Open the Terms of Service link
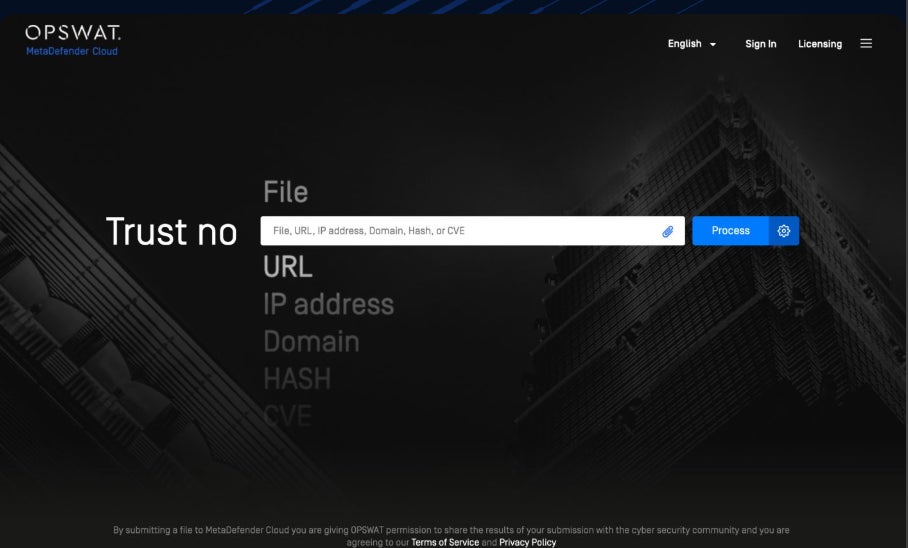The width and height of the screenshot is (908, 548). tap(445, 542)
